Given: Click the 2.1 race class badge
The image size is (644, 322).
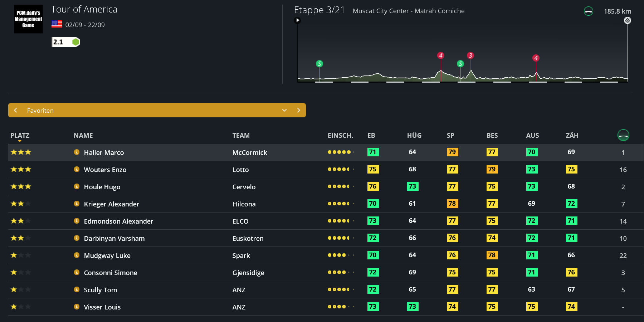Looking at the screenshot, I should coord(65,42).
